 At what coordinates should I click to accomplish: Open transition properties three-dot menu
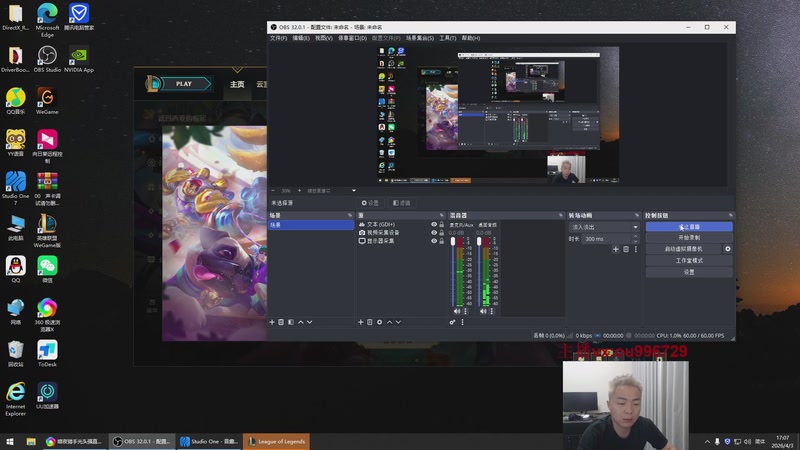[636, 249]
